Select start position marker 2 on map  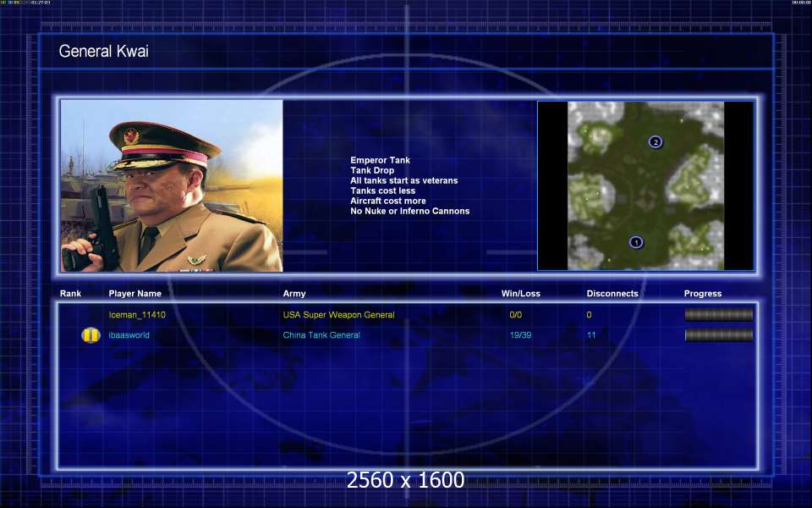655,142
